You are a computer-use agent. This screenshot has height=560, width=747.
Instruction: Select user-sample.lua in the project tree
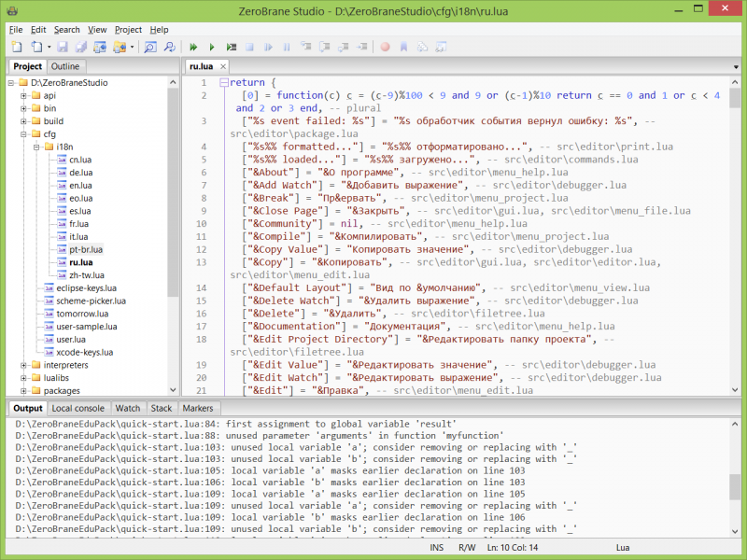(87, 327)
